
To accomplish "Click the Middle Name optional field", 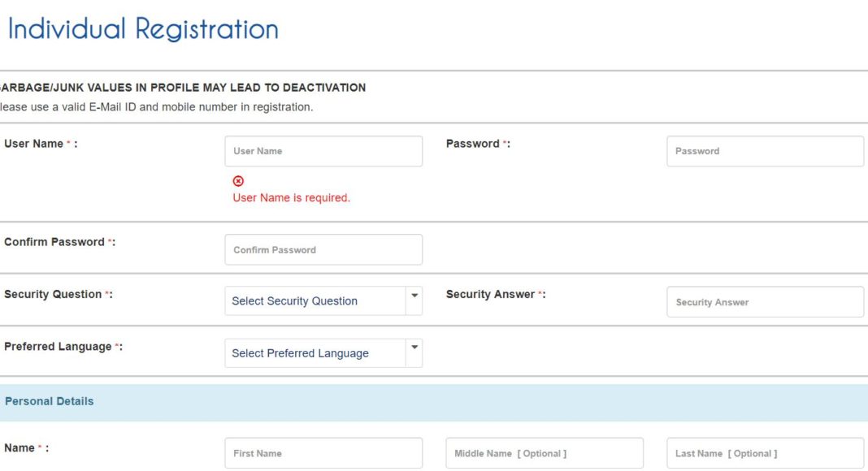I will click(x=545, y=453).
